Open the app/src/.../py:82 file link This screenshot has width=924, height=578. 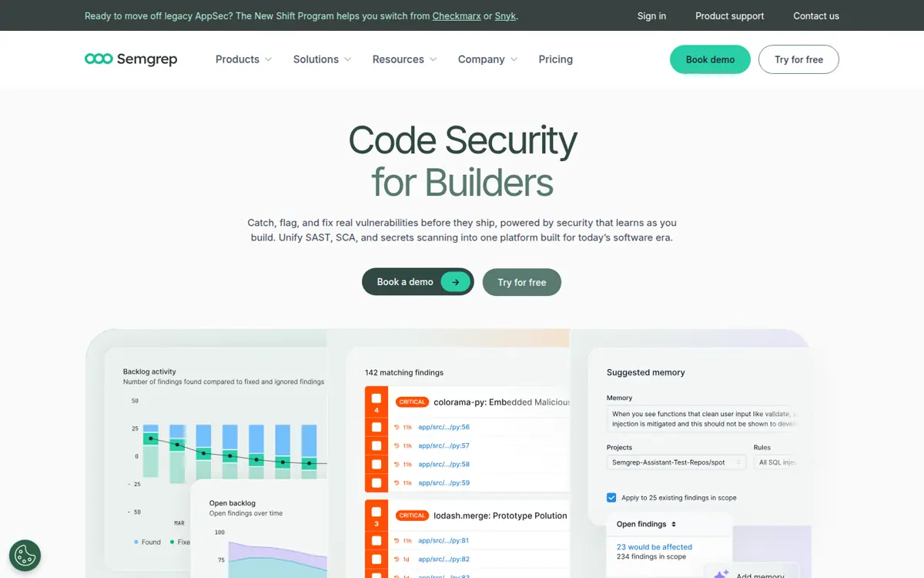click(x=444, y=560)
